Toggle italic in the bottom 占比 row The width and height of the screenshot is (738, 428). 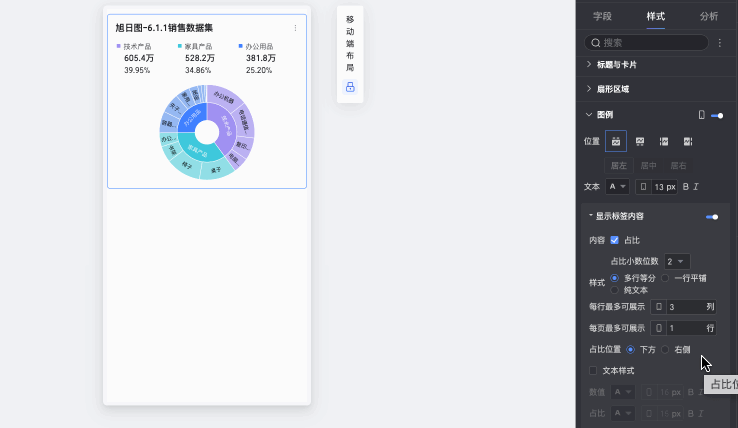coord(701,413)
